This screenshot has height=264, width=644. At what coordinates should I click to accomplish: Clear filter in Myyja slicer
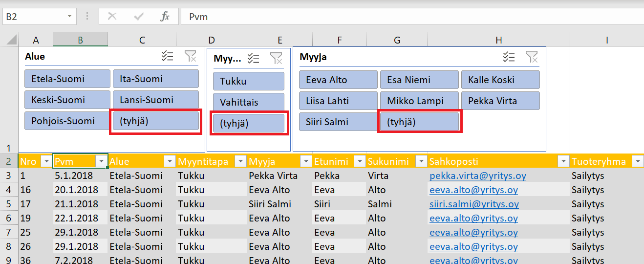tap(532, 57)
